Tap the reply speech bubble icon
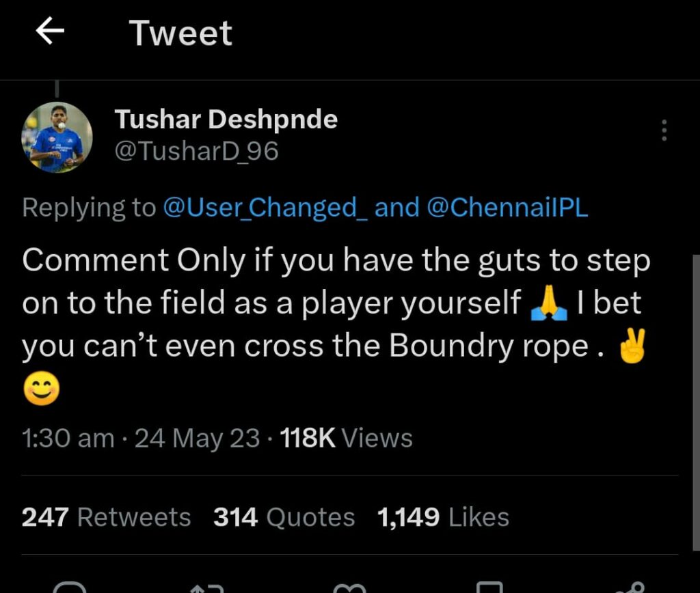 69,588
